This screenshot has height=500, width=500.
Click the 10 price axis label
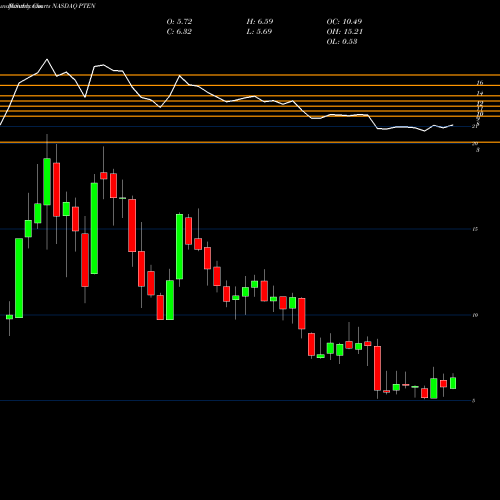click(475, 315)
